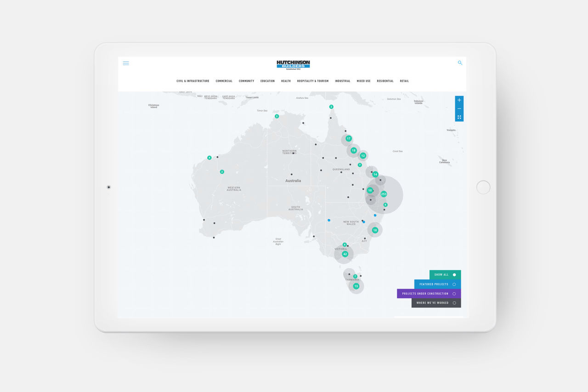This screenshot has width=588, height=392.
Task: Click the 15 cluster marker in Tasmania
Action: pos(356,286)
